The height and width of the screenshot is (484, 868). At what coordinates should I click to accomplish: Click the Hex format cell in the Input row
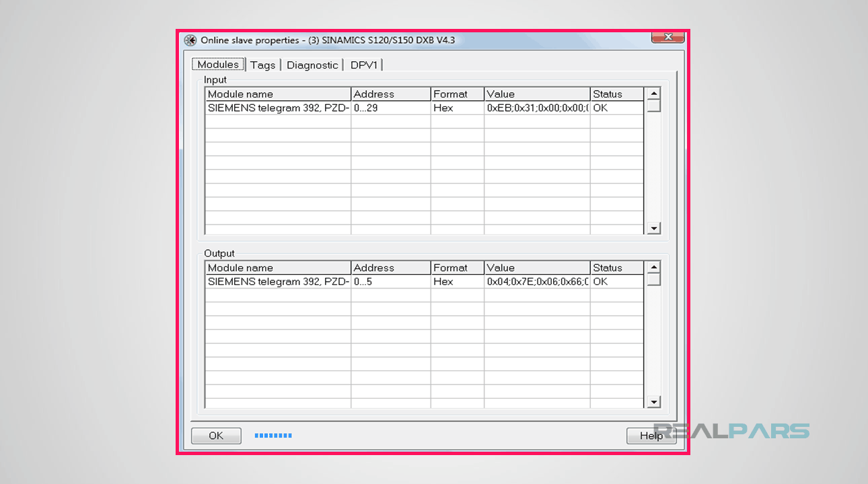pos(458,108)
